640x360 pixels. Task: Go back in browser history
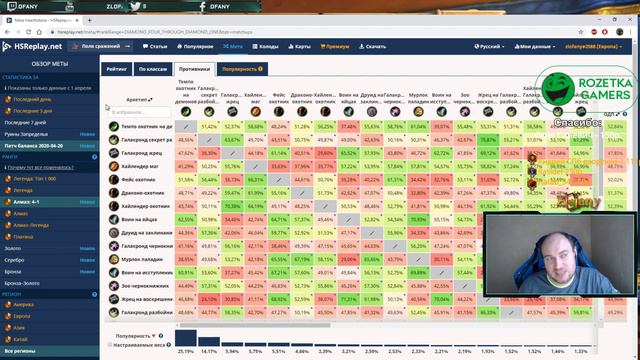pyautogui.click(x=7, y=32)
